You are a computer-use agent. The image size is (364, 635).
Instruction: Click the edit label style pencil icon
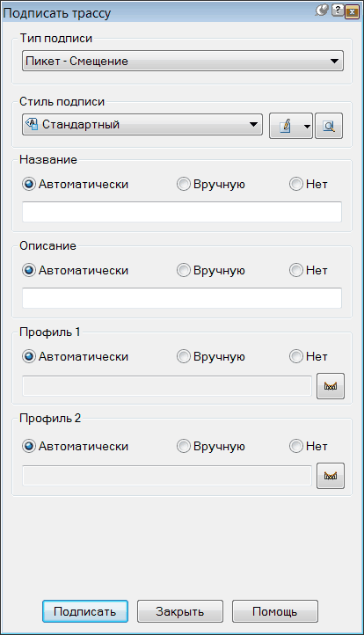point(286,126)
